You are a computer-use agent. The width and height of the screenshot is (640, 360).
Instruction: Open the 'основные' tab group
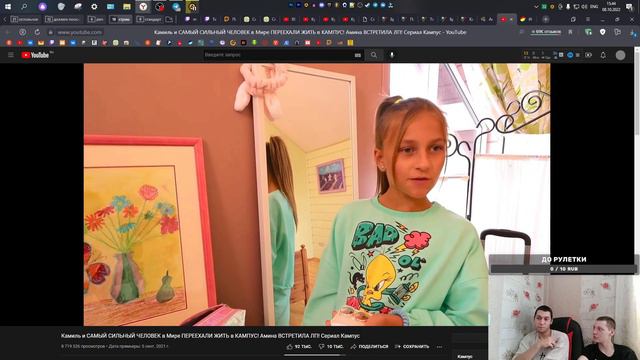point(25,19)
